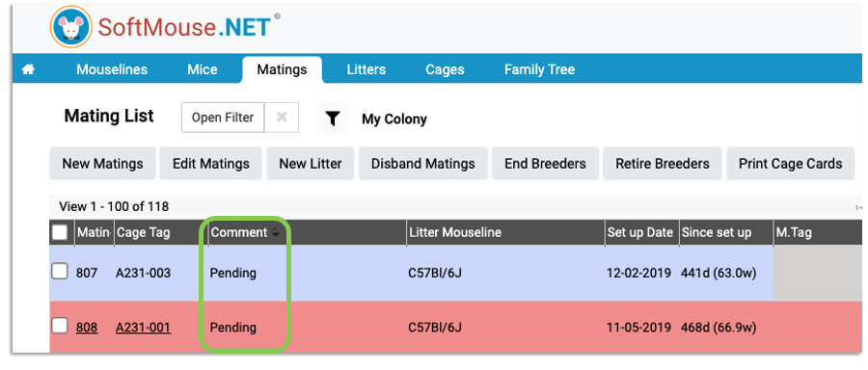Screen dimensions: 868x370
Task: Tick the select-all header checkbox
Action: click(x=60, y=233)
